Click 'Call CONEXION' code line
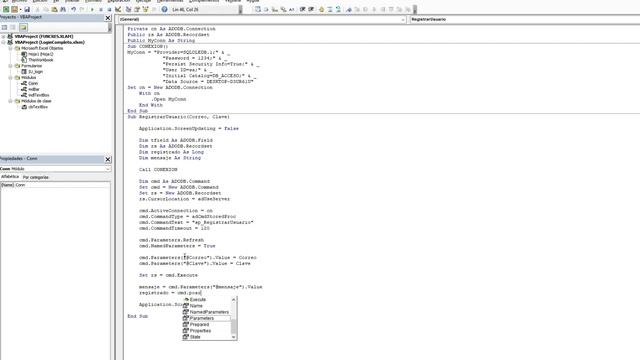The width and height of the screenshot is (640, 360). [x=158, y=169]
